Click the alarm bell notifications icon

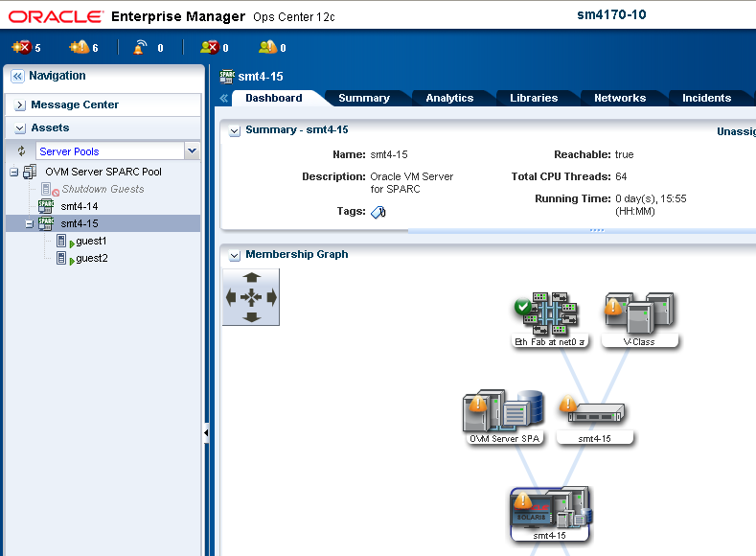click(x=140, y=47)
